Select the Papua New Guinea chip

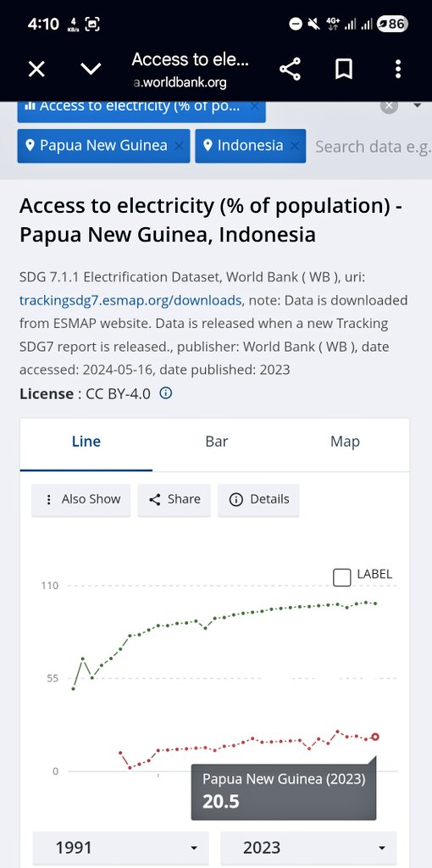[x=103, y=146]
